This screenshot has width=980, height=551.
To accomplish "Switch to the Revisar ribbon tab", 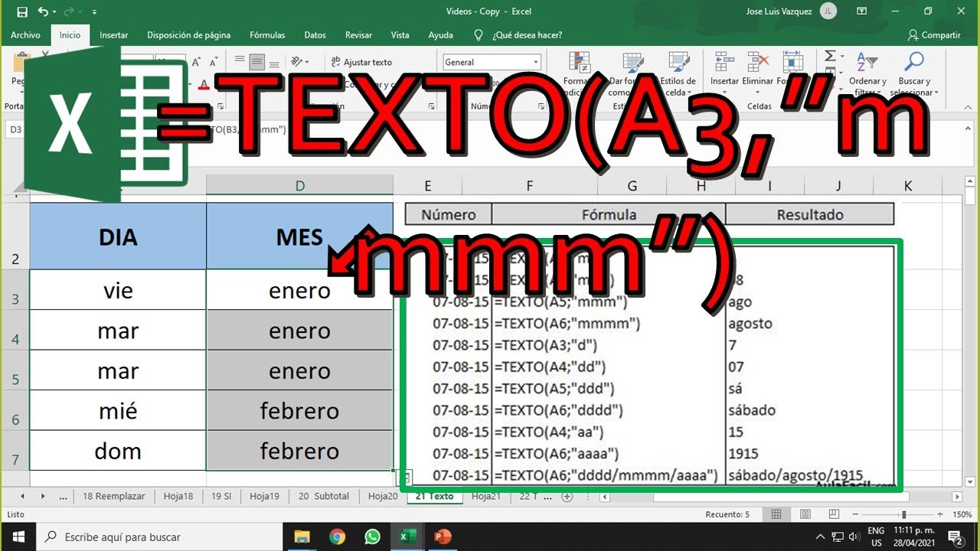I will tap(358, 35).
